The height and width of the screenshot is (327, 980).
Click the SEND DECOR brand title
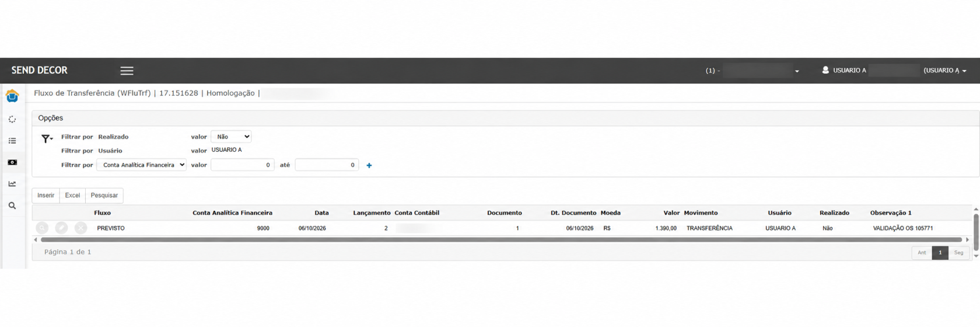40,70
